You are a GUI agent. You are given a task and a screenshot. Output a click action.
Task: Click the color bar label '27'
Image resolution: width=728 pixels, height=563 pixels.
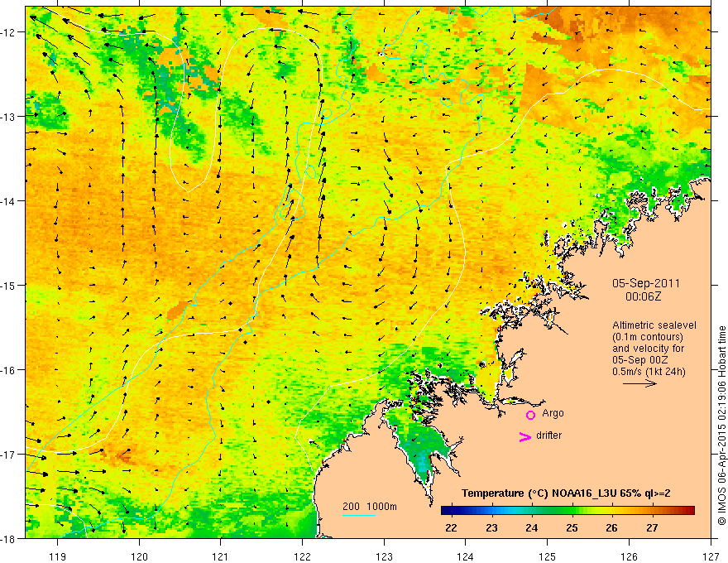click(x=653, y=528)
